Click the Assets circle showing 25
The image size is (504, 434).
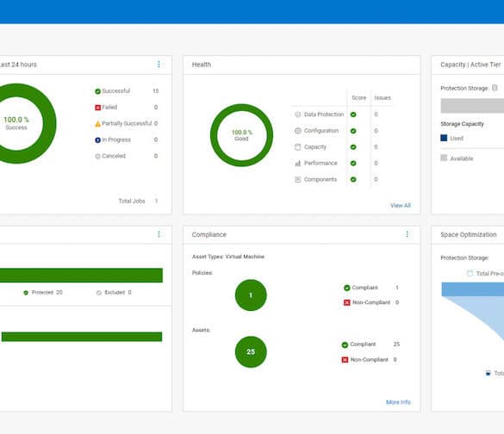tap(251, 351)
